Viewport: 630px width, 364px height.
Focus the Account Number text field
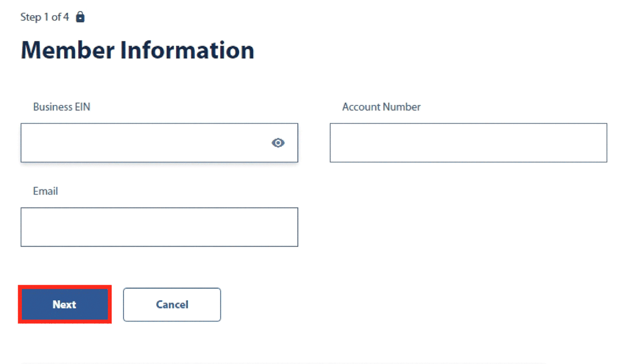tap(468, 143)
